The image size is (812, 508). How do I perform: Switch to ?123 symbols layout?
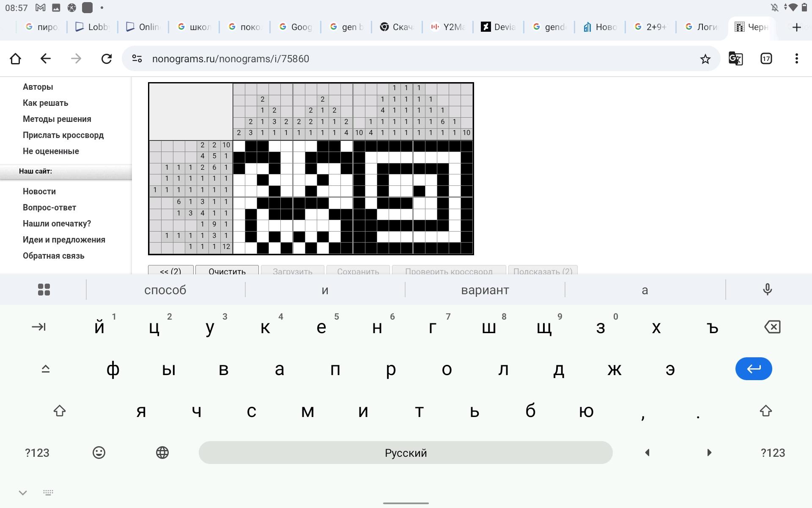[37, 453]
